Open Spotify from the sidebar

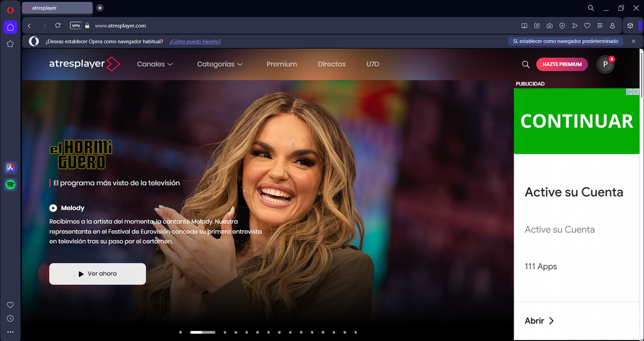point(10,185)
